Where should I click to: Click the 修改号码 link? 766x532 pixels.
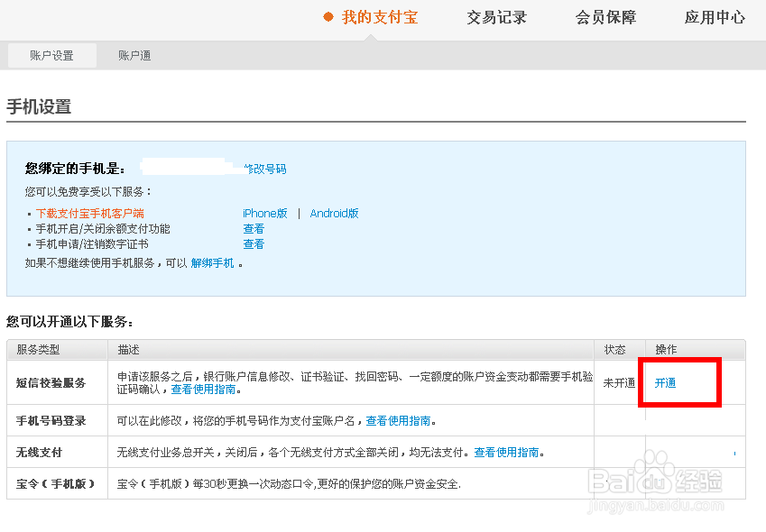pos(265,169)
